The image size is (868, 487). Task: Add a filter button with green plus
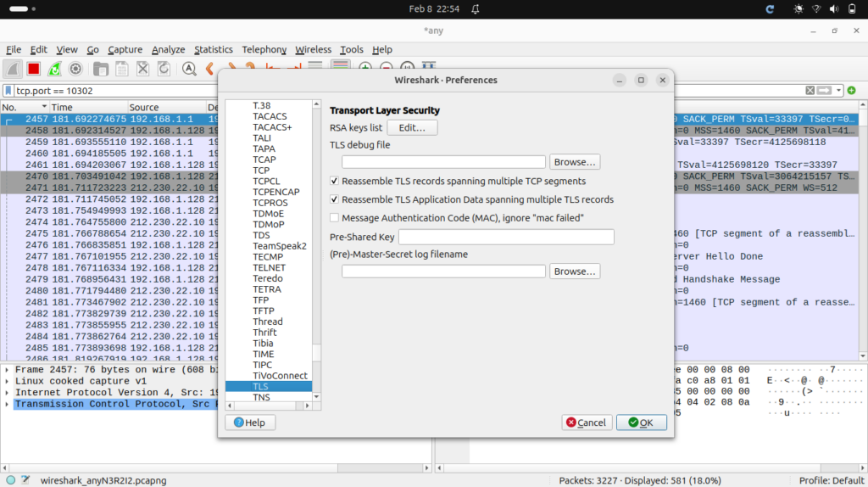(851, 90)
